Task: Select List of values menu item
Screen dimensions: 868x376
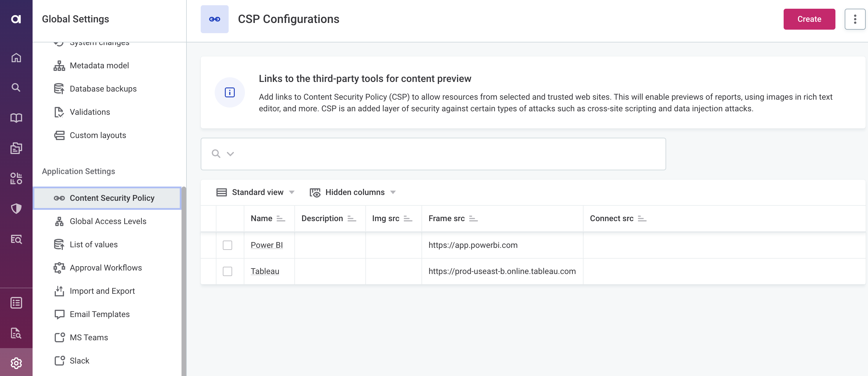Action: tap(94, 244)
